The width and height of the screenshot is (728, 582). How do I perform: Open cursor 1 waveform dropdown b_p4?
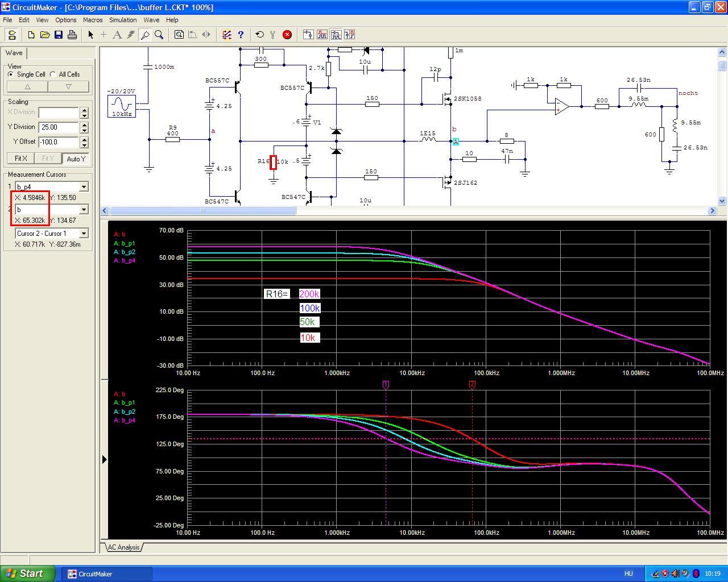(x=84, y=187)
